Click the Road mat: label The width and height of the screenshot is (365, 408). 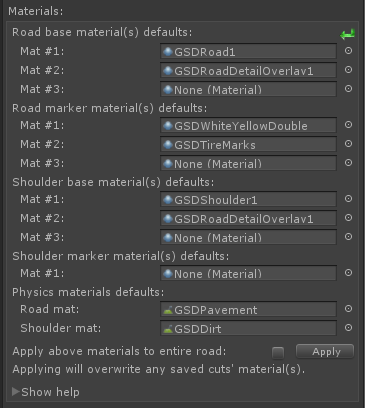coord(50,309)
